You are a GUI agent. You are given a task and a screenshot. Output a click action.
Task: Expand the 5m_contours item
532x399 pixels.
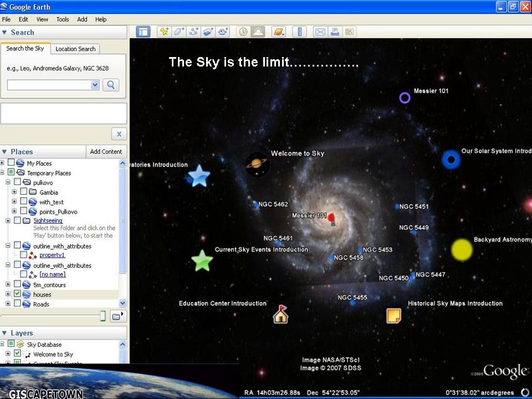8,284
